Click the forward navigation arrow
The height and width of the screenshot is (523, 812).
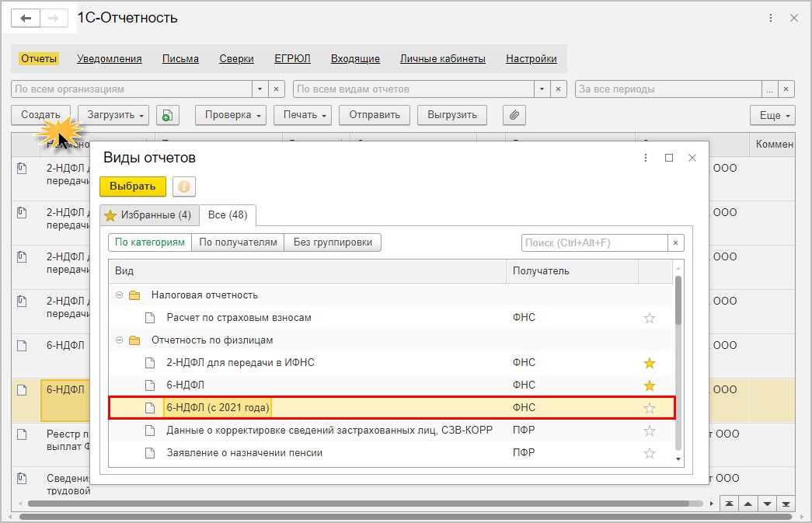(54, 18)
